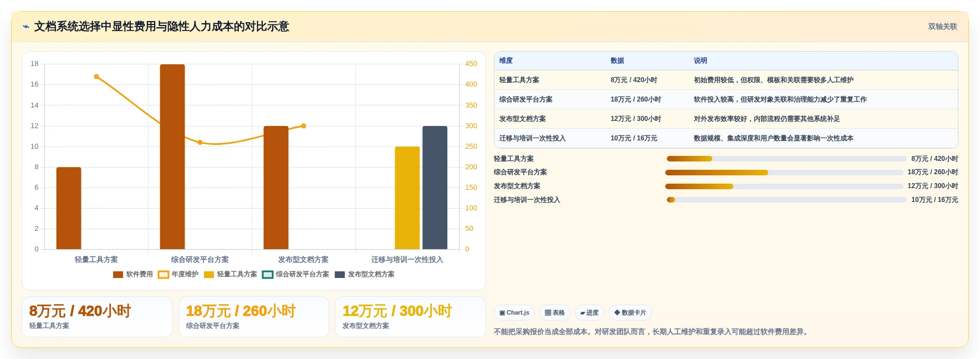Click the 8万元 / 420小时 data card

[97, 317]
